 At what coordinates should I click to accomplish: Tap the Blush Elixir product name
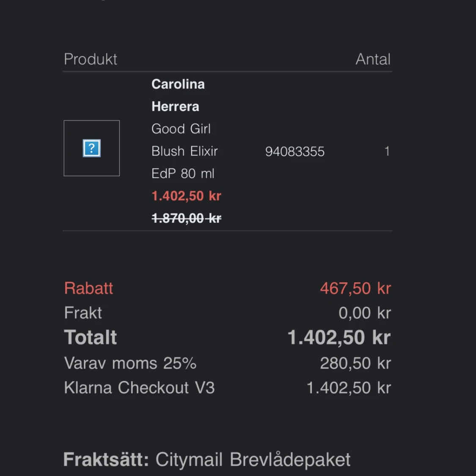point(184,151)
